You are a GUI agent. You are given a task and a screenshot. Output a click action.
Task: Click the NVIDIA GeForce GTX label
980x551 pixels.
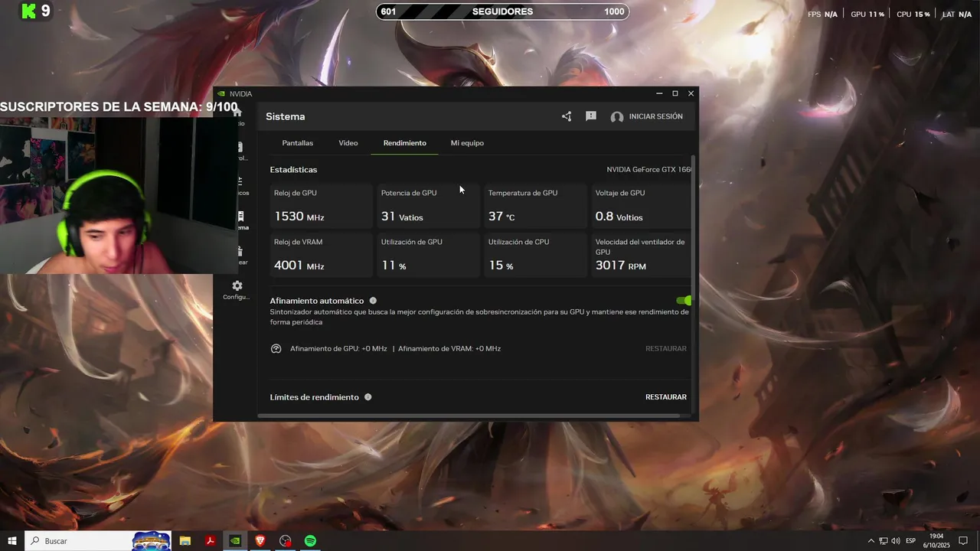649,170
